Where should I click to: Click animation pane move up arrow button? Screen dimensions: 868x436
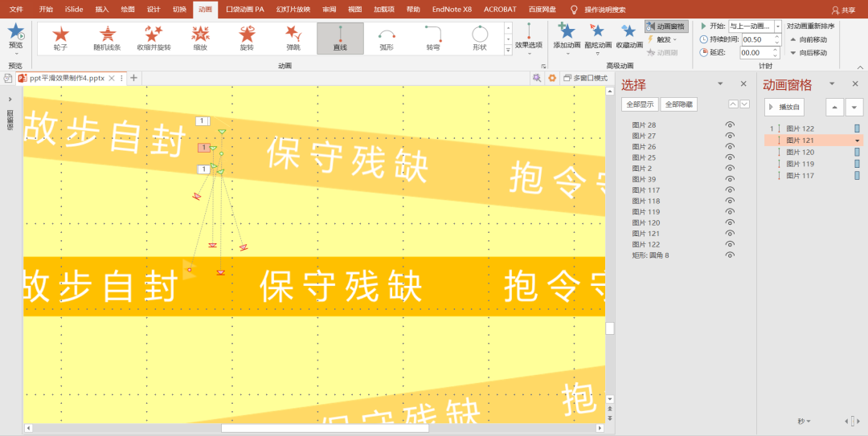tap(835, 108)
